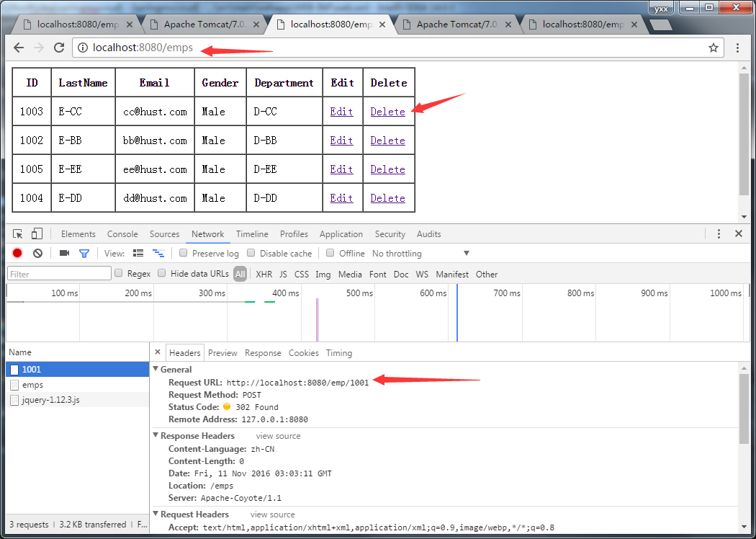
Task: Activate the element inspector tool
Action: [x=17, y=233]
